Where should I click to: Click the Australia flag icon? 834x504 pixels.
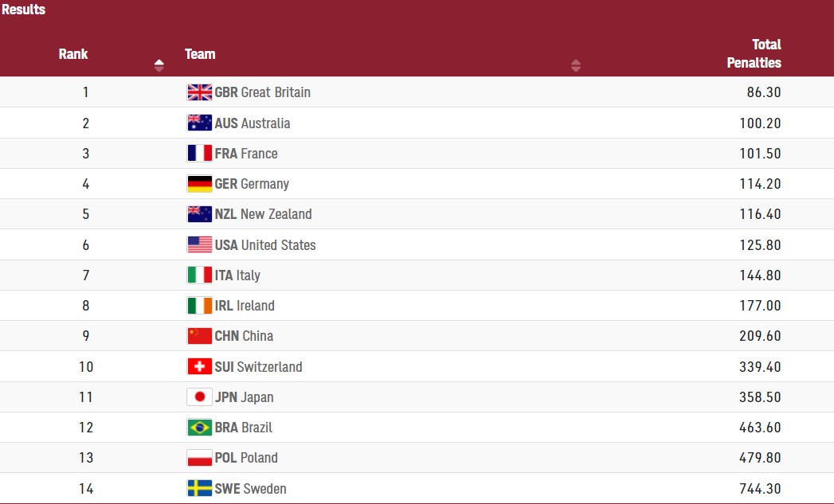click(199, 123)
